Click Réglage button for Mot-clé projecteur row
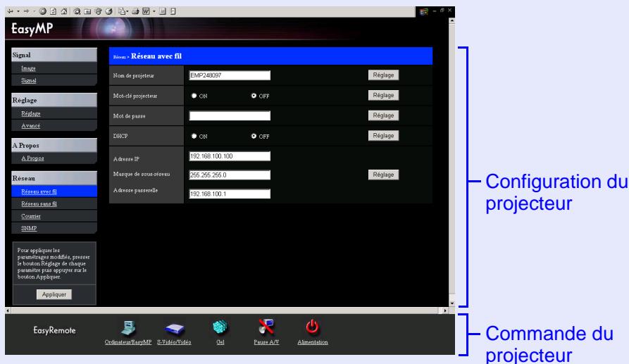The width and height of the screenshot is (629, 364). pos(383,96)
